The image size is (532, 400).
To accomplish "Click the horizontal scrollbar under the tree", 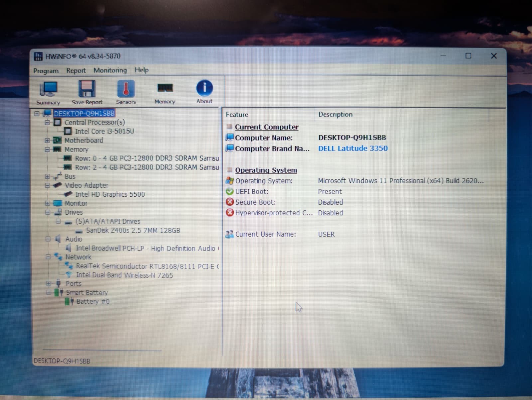I will coord(102,350).
